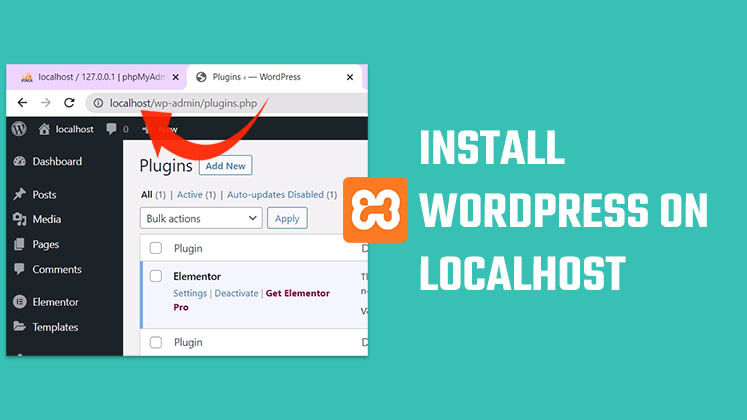Click the home icon beside localhost

coord(44,129)
